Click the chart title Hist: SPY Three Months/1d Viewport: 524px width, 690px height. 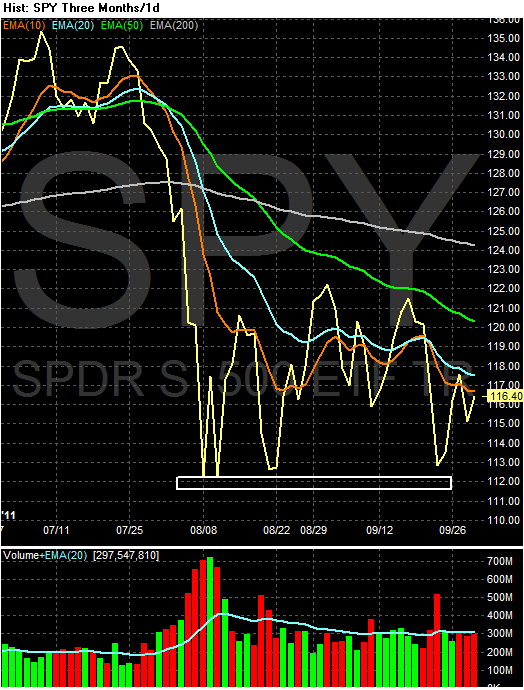pos(81,7)
